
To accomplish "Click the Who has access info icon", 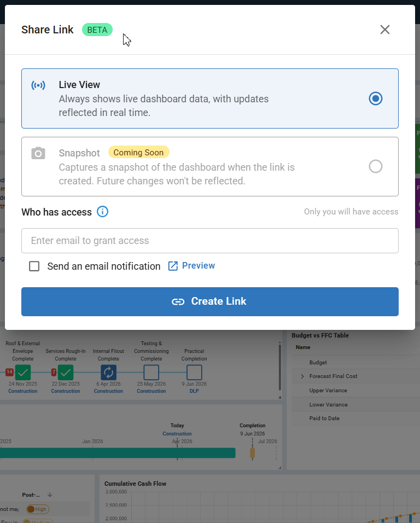I will [102, 212].
